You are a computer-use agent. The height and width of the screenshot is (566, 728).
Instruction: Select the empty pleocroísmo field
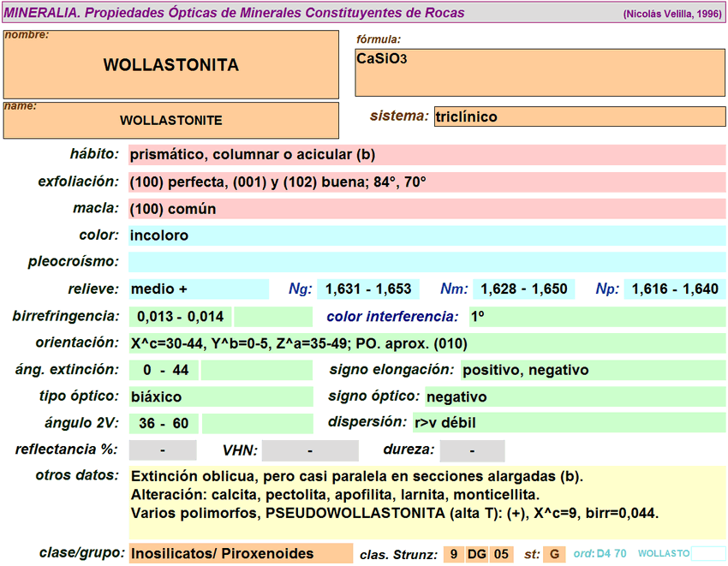427,262
